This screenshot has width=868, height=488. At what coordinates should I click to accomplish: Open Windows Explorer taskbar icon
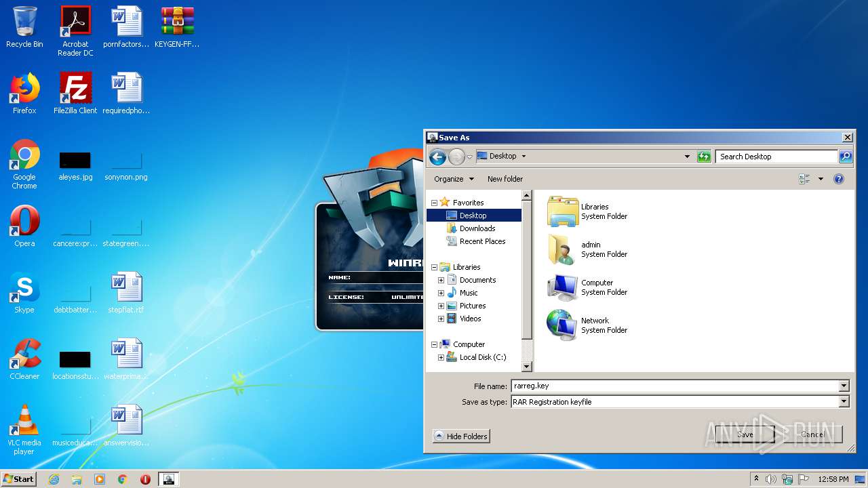pos(77,479)
